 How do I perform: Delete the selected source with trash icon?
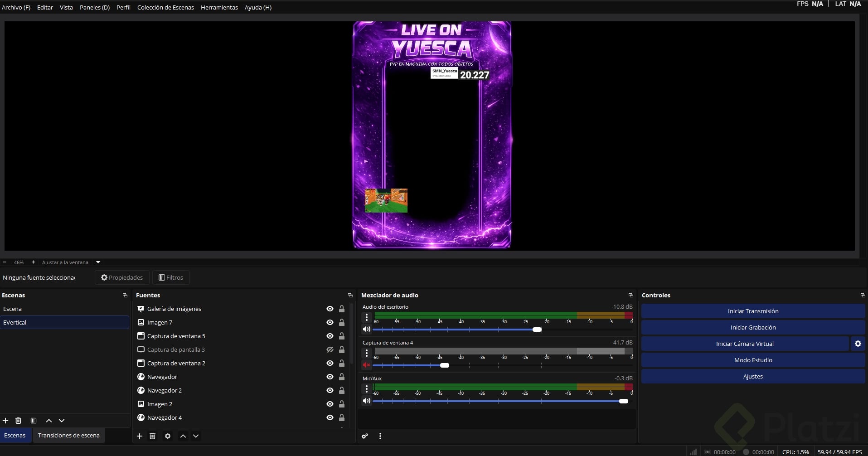click(x=152, y=436)
